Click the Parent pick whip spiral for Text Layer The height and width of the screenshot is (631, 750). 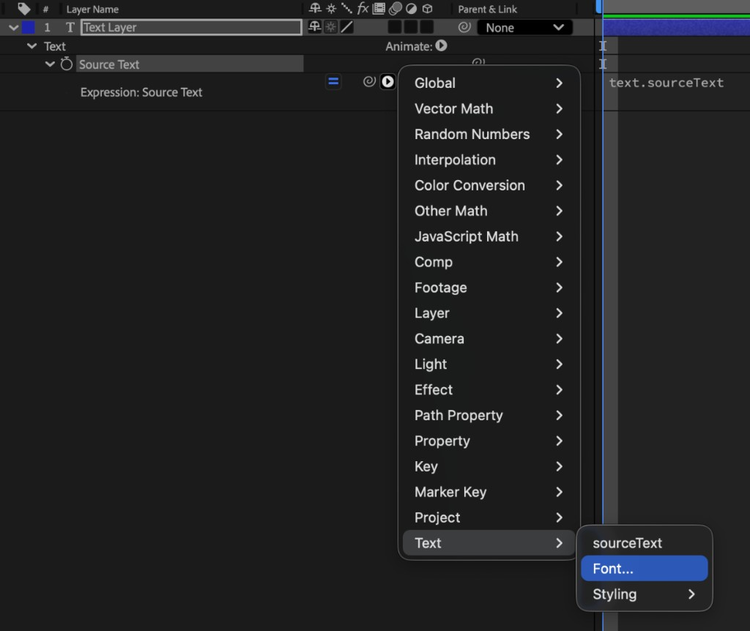pyautogui.click(x=464, y=27)
